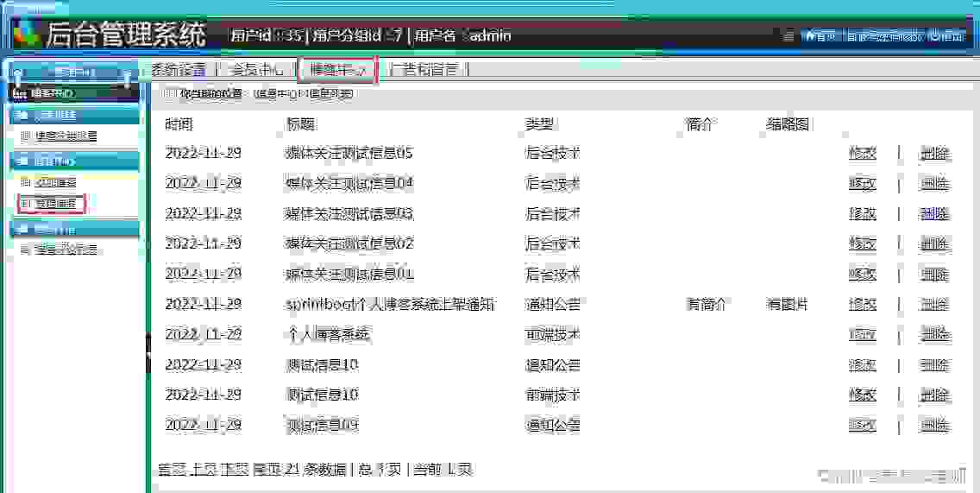Screen dimensions: 980x493
Task: Click 删除 for 媒体关注测试信息04
Action: 934,183
